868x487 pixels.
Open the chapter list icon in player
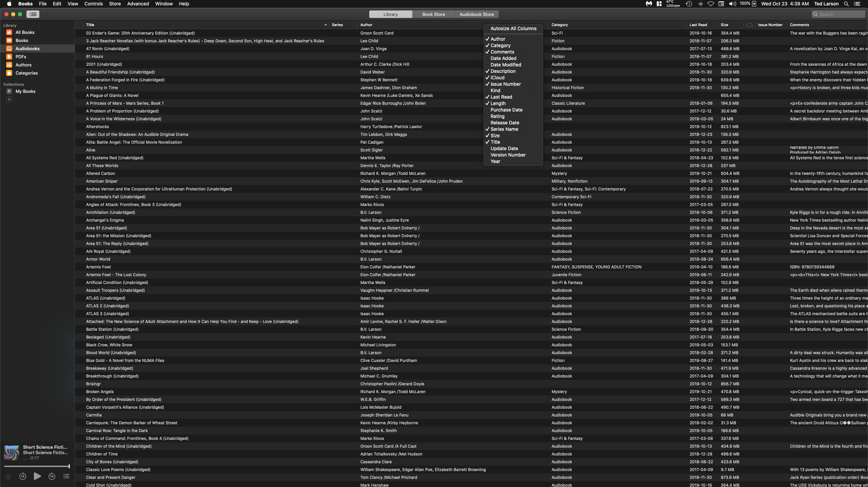coord(66,476)
